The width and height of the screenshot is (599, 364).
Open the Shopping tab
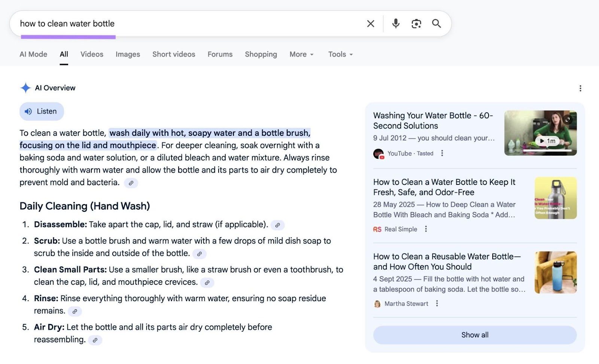261,54
